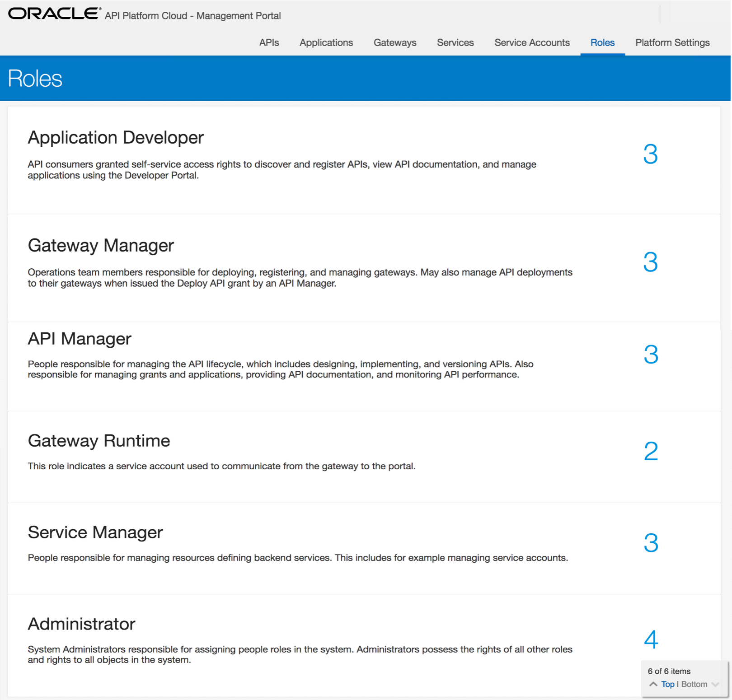Jump to Top link of list

667,684
